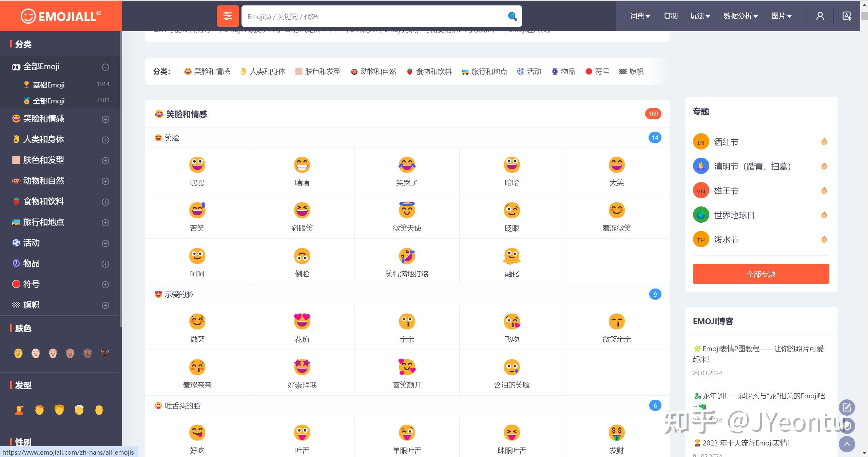Select 复制 in the top navigation
This screenshot has height=457, width=868.
(x=670, y=16)
